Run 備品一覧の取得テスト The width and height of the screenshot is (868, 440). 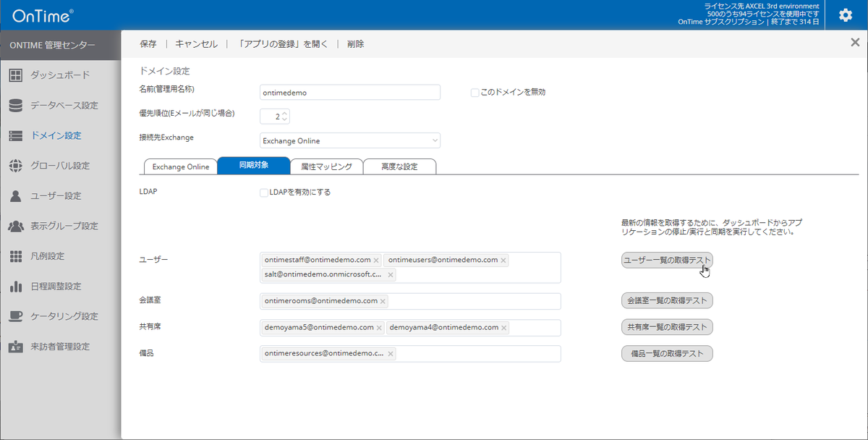tap(667, 354)
